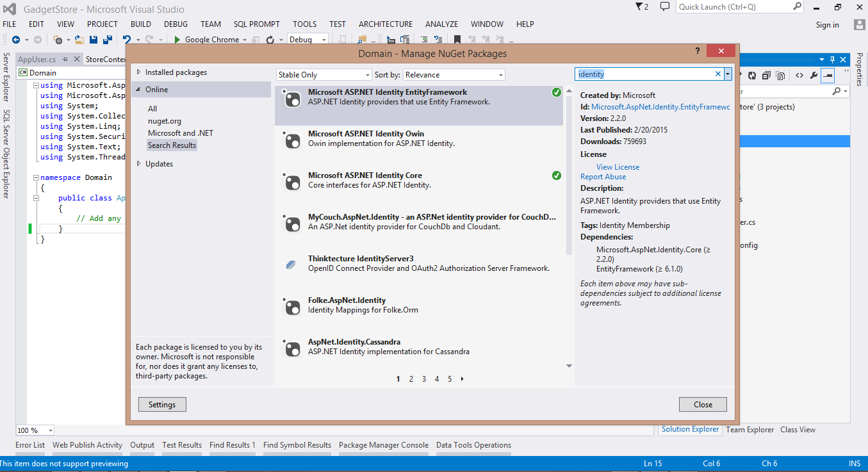Click the View License link
Image resolution: width=868 pixels, height=472 pixels.
[618, 167]
